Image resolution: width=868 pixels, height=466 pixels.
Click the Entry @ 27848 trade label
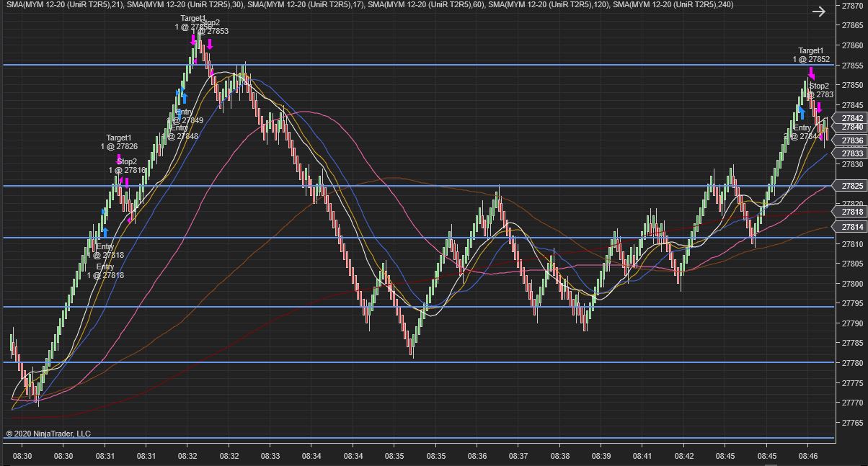tap(180, 132)
